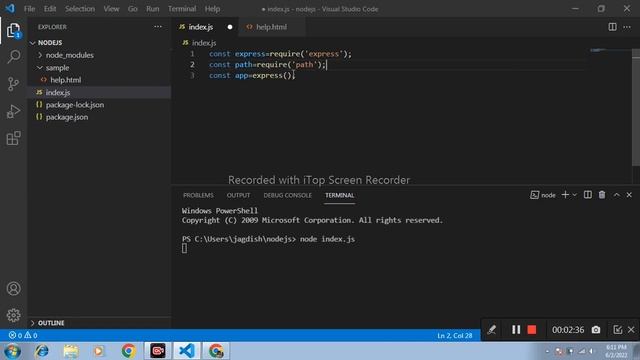Open the Extensions view
This screenshot has height=360, width=640.
pyautogui.click(x=13, y=138)
